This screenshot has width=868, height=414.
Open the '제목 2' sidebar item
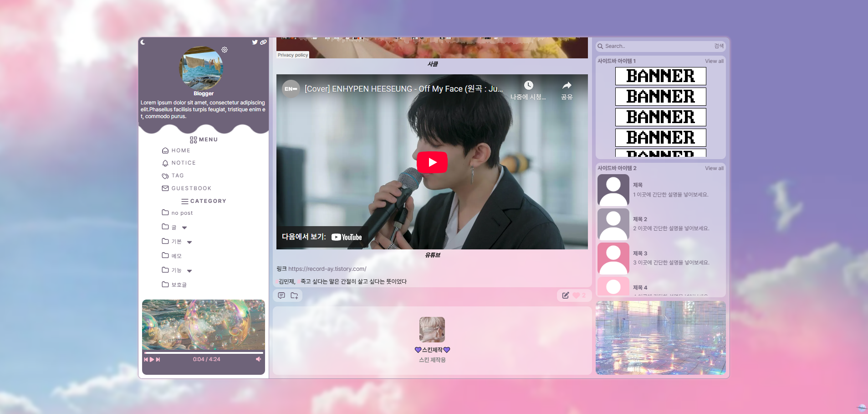(x=640, y=219)
